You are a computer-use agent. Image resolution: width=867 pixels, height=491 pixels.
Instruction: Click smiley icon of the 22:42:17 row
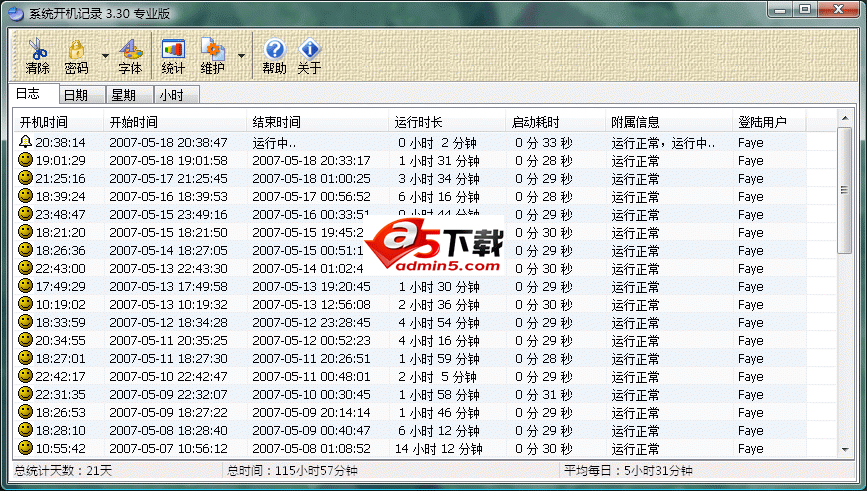coord(25,376)
